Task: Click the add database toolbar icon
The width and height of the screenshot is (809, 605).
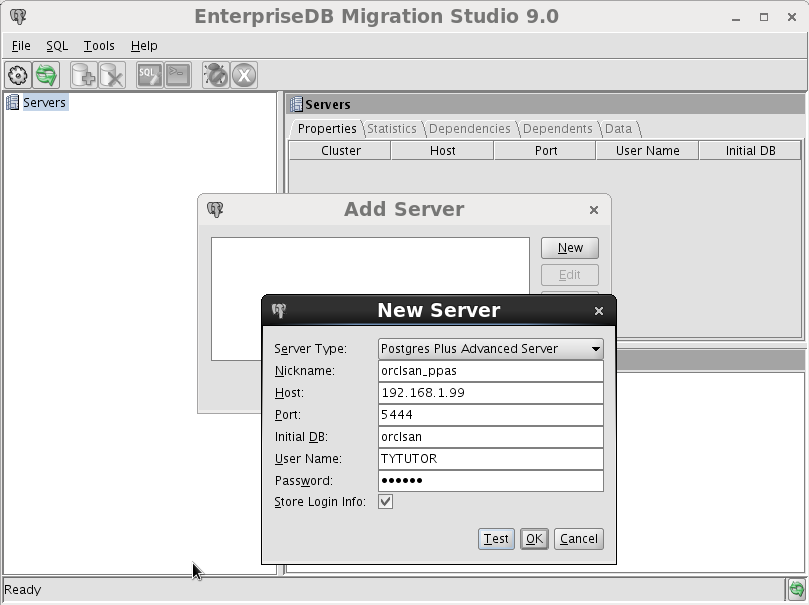Action: point(84,75)
